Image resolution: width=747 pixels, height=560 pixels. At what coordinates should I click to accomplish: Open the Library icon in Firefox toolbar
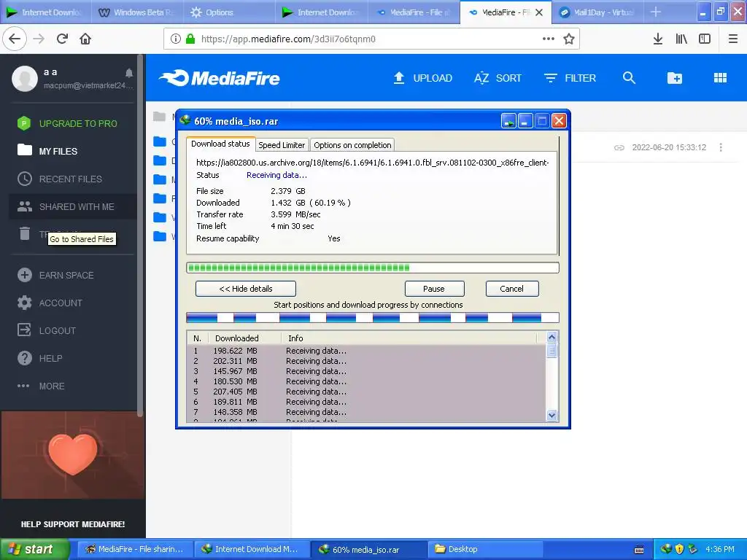click(x=681, y=39)
